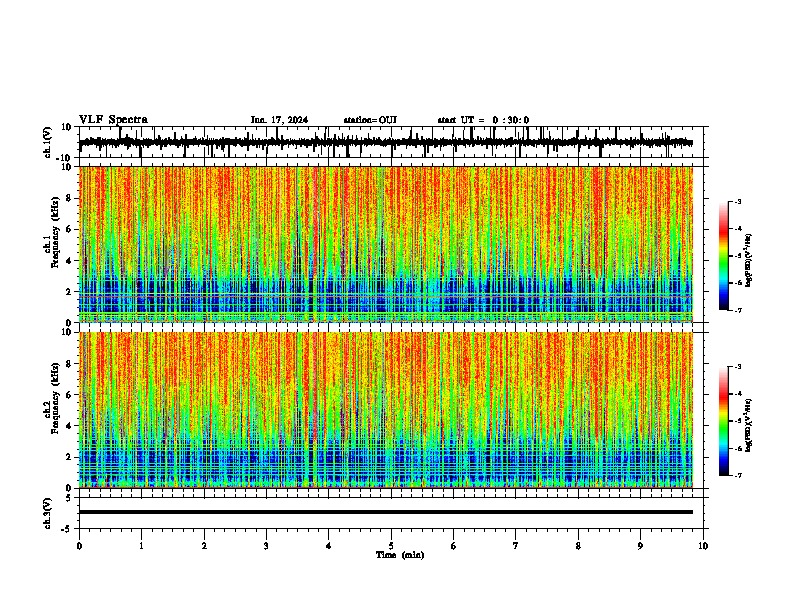Select the date text "Jan. 17, 2024"

point(279,120)
